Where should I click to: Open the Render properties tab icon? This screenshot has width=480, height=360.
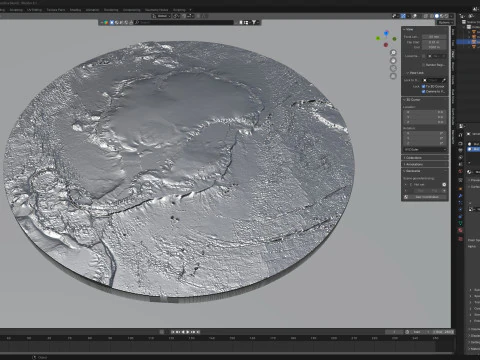point(461,143)
